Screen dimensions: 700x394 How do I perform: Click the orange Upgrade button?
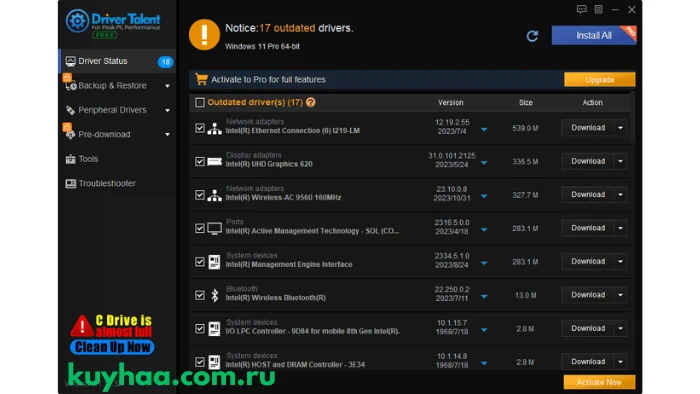pyautogui.click(x=600, y=79)
